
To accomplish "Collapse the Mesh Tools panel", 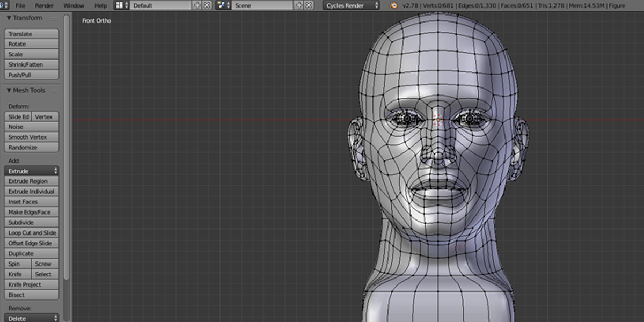I will [x=9, y=90].
